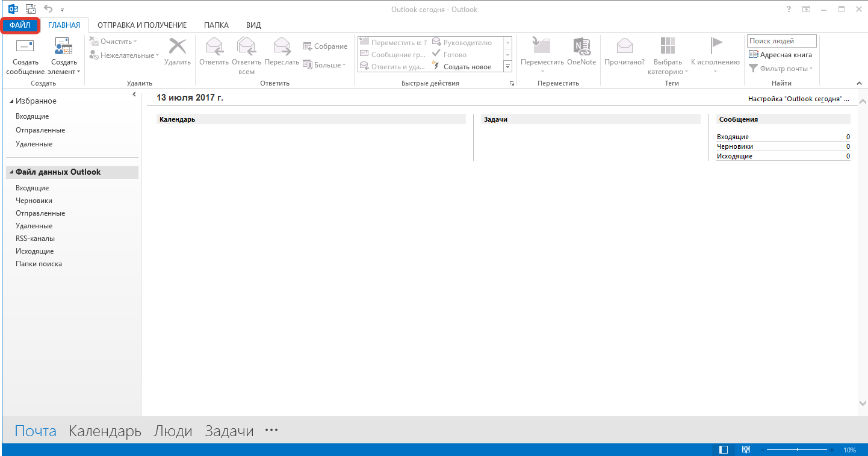This screenshot has width=868, height=456.
Task: Collapse the ribbon with the arrow
Action: (859, 83)
